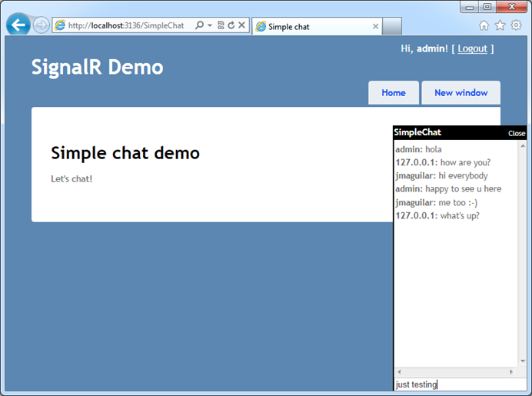Click the search magnifier icon in address bar

200,25
